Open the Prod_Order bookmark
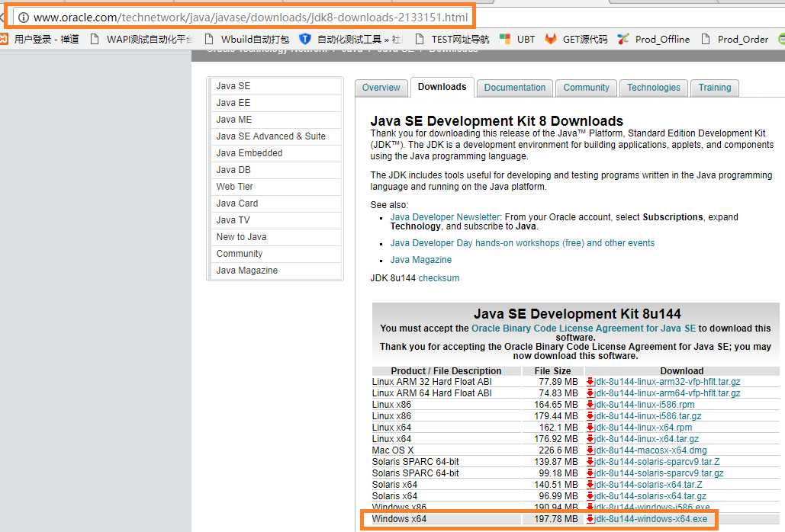Viewport: 785px width, 532px height. [x=735, y=39]
